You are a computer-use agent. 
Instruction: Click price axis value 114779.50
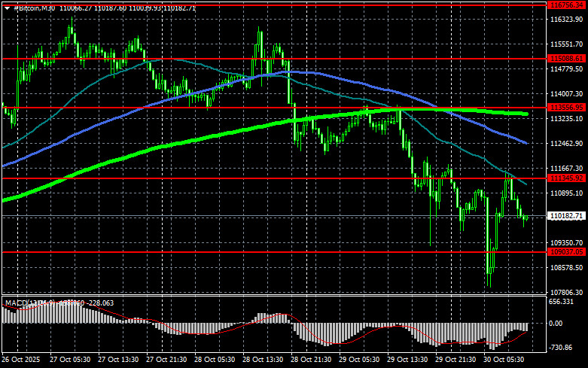pos(566,69)
